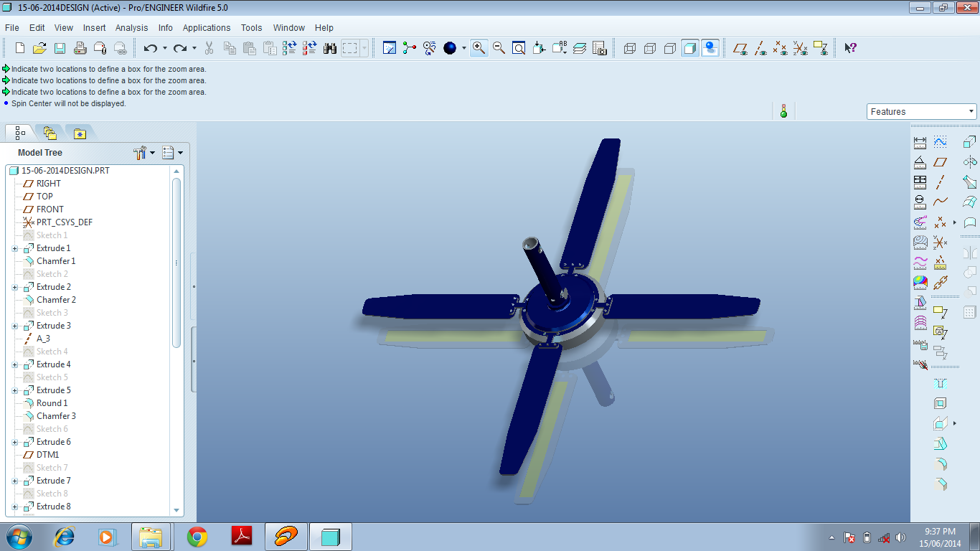Viewport: 980px width, 551px height.
Task: Toggle spin center display icon
Action: (410, 48)
